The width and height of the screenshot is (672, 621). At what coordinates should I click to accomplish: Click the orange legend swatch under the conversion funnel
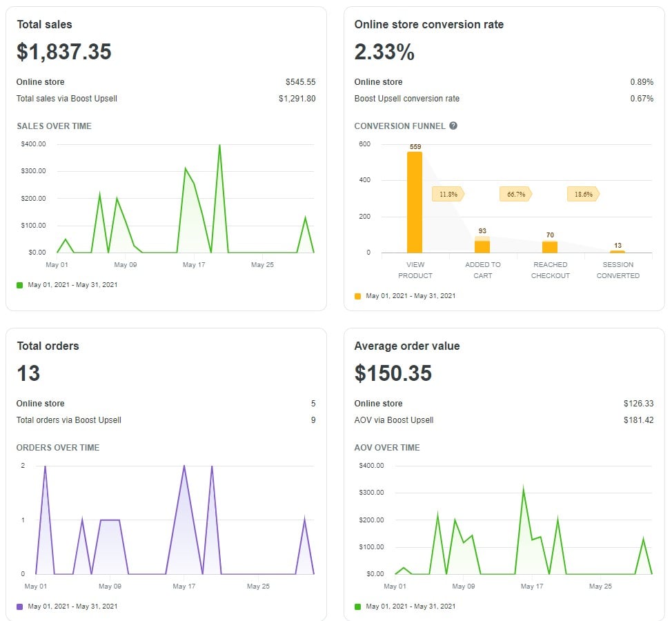(358, 296)
